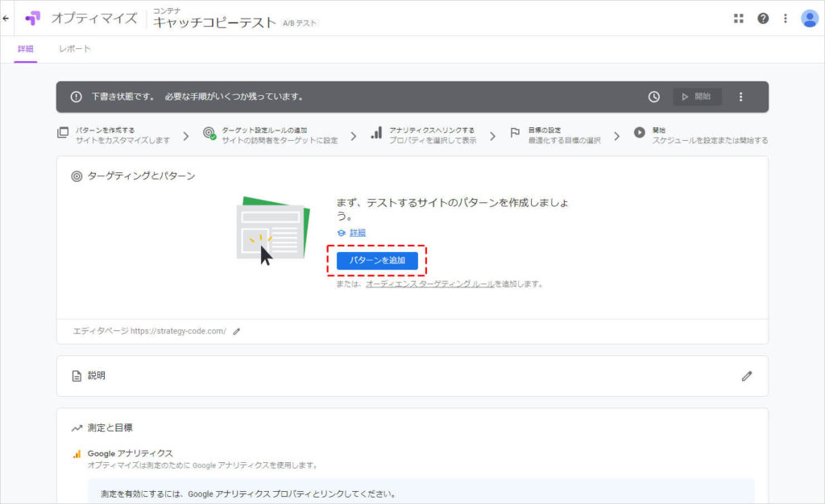
Task: Open オーディエンス ターゲティング ルール link
Action: pos(429,284)
